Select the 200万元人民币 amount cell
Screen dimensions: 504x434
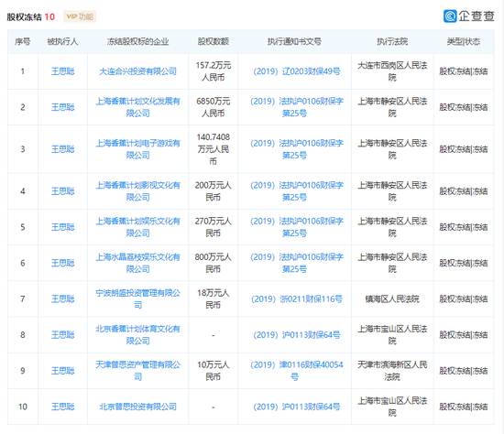[214, 191]
